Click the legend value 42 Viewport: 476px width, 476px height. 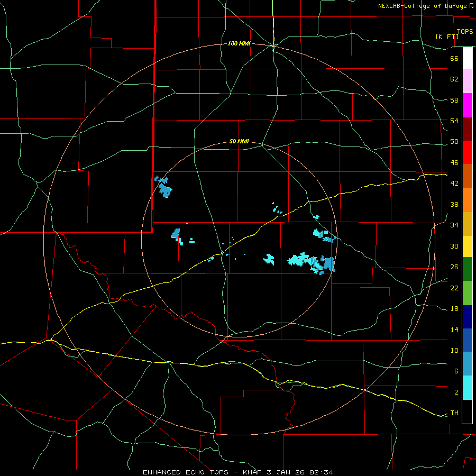454,184
